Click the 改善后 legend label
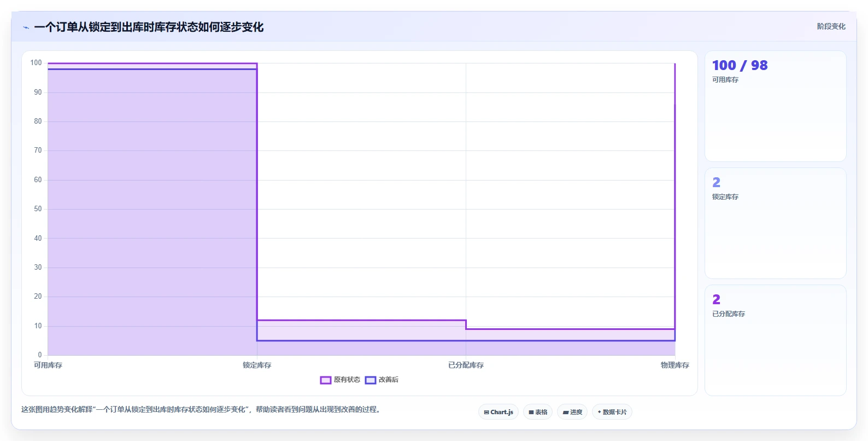 (x=389, y=380)
